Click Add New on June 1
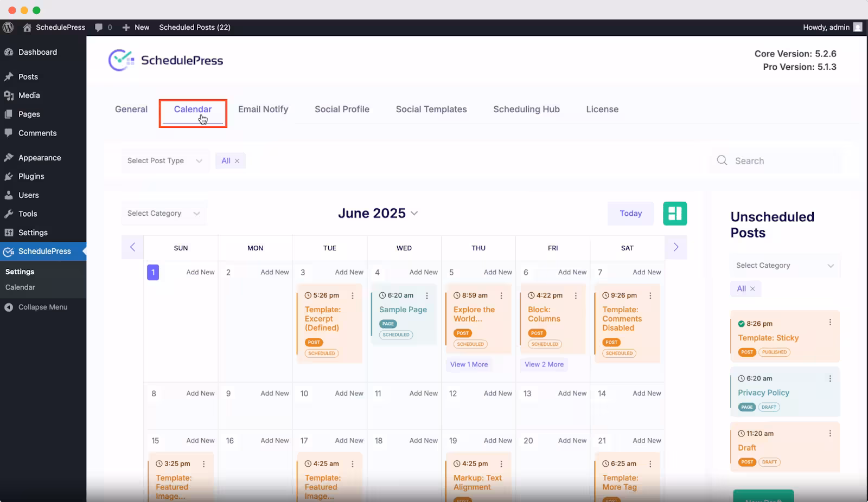Viewport: 868px width, 502px height. coord(200,272)
